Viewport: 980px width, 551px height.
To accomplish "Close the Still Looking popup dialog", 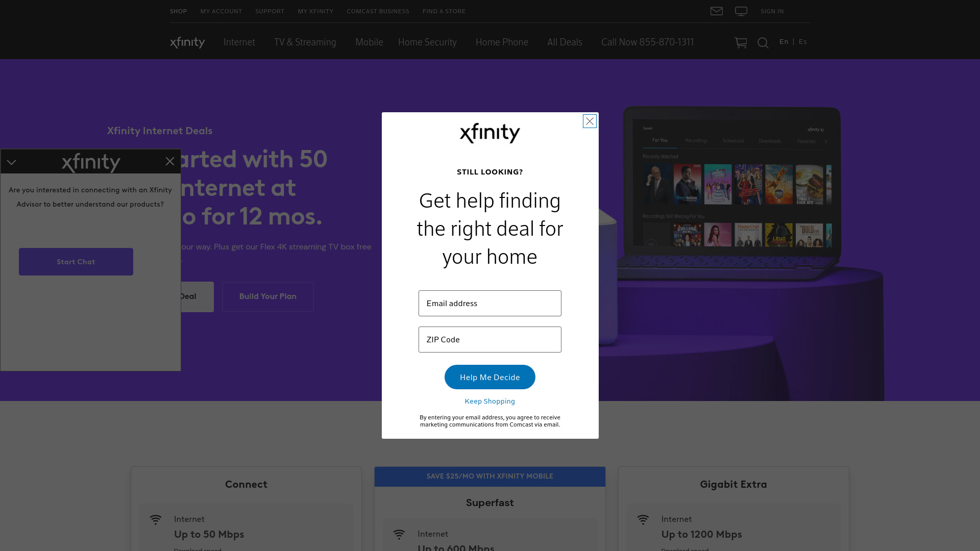I will click(590, 121).
